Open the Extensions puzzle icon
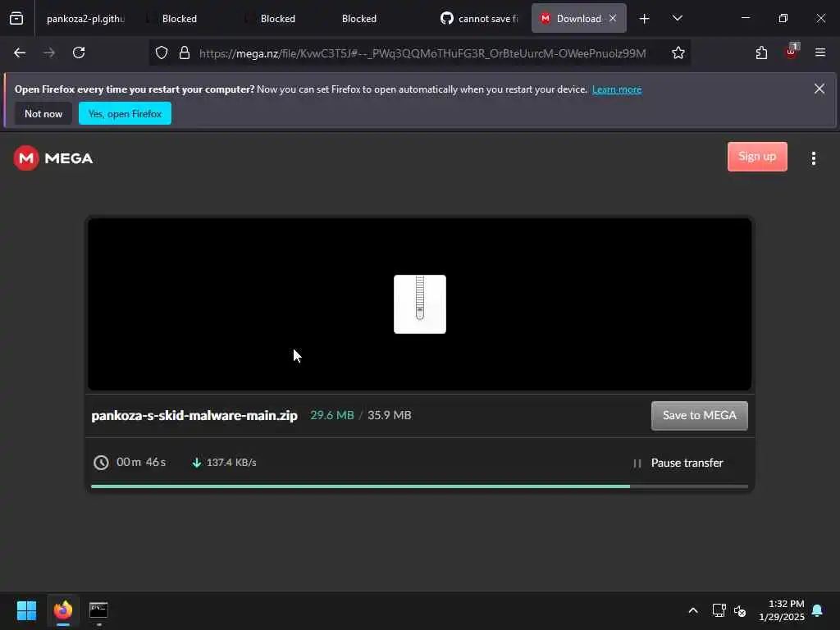840x630 pixels. [x=761, y=52]
